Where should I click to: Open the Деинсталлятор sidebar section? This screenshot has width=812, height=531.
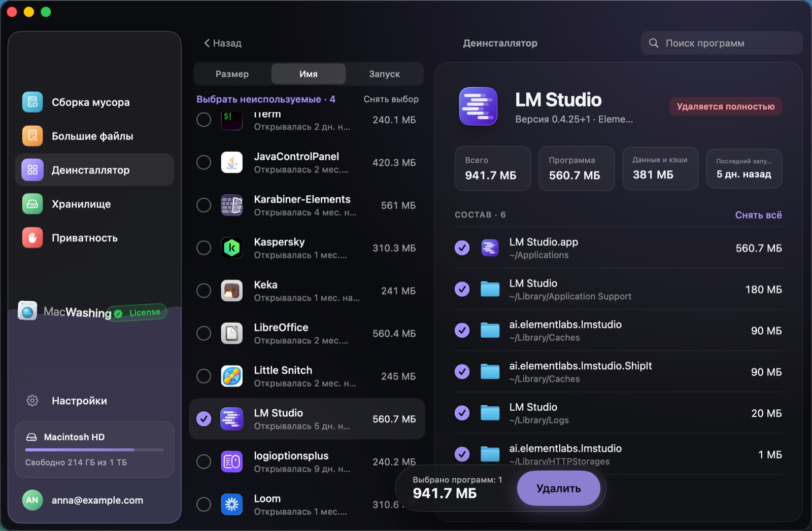[x=94, y=170]
